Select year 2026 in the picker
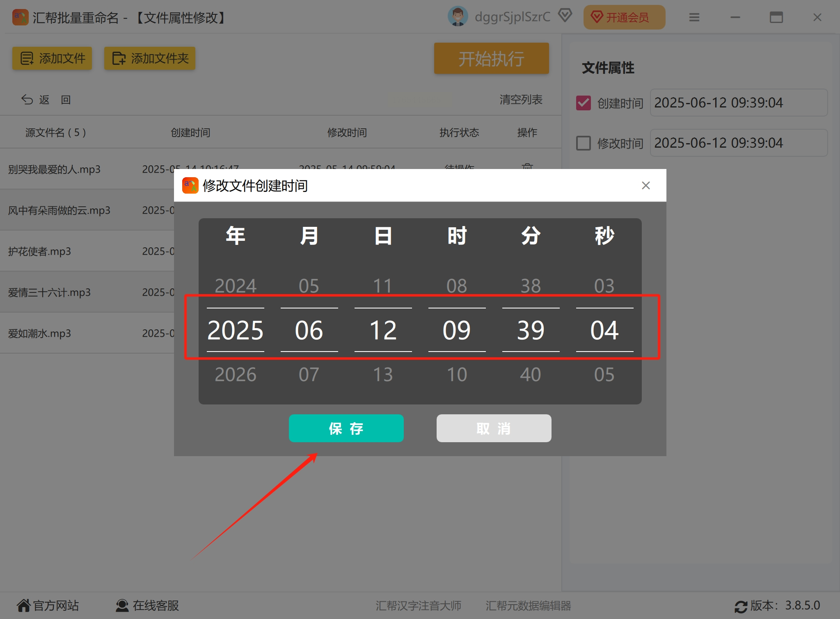Screen dimensions: 840x619 tap(235, 375)
